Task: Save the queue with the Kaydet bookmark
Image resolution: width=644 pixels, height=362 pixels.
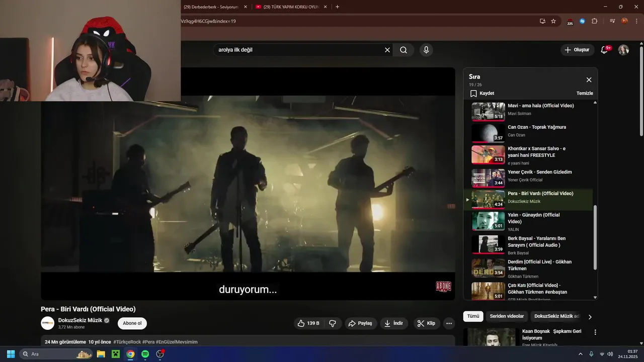Action: point(482,94)
